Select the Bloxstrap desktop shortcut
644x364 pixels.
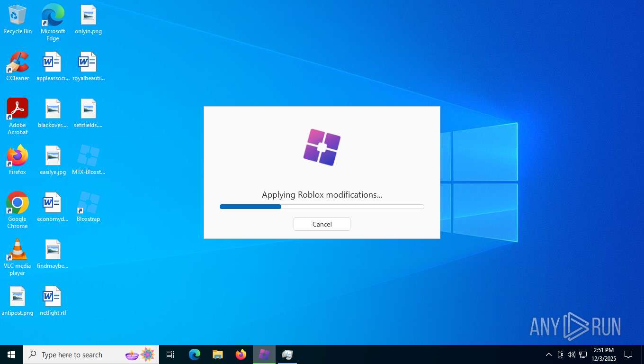[x=88, y=207]
